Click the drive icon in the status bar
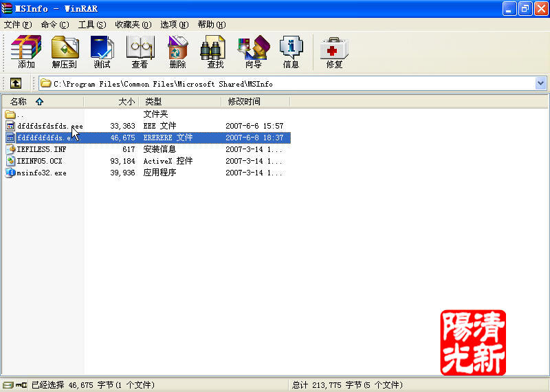The image size is (550, 392). (x=8, y=385)
